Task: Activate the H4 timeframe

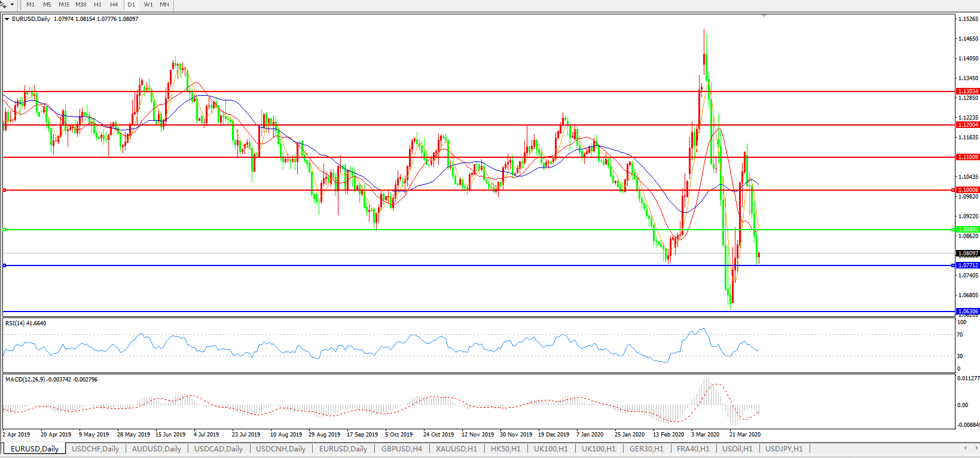Action: pyautogui.click(x=114, y=4)
